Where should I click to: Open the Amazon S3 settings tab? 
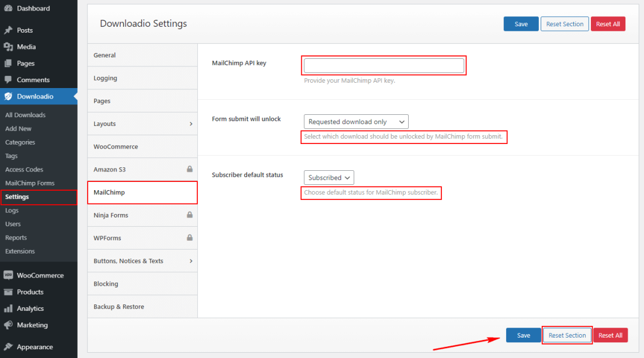coord(142,169)
